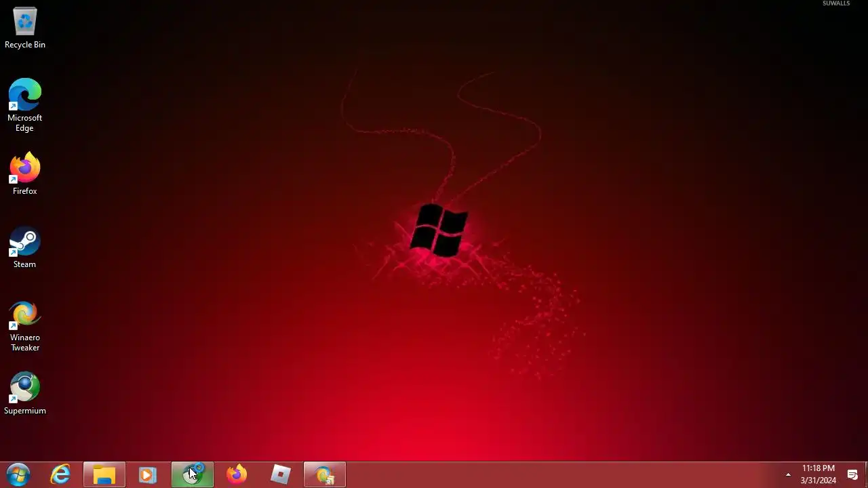Select the Winaero Tweaker taskbar button
This screenshot has height=488, width=868.
pyautogui.click(x=325, y=474)
